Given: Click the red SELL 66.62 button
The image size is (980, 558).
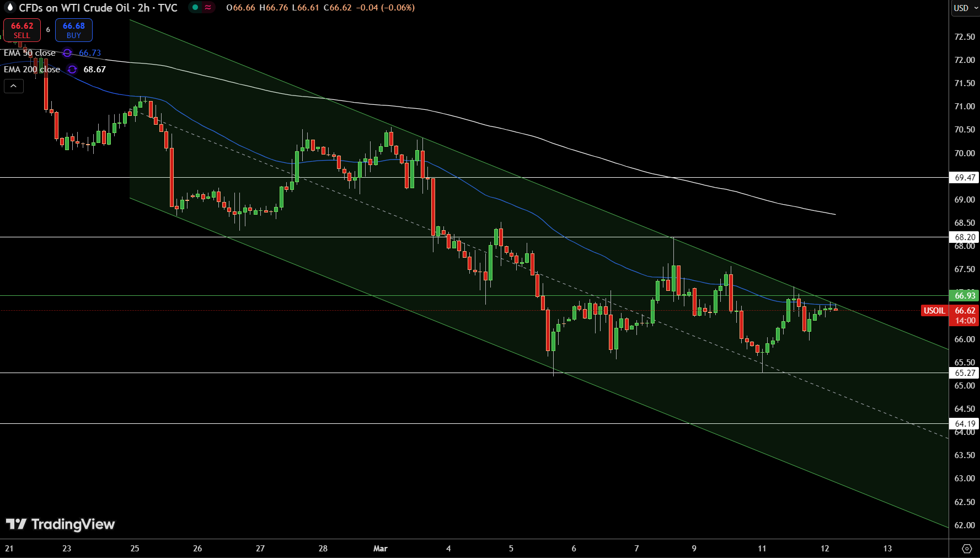Looking at the screenshot, I should coord(22,30).
